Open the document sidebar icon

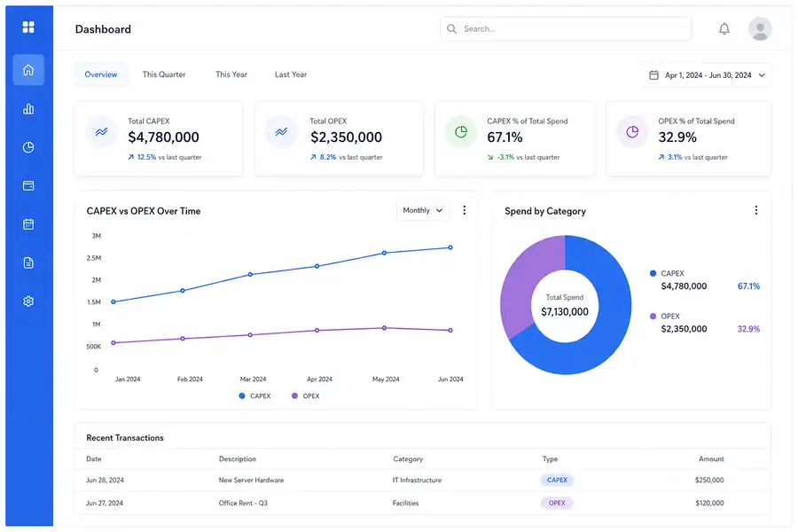pos(28,262)
